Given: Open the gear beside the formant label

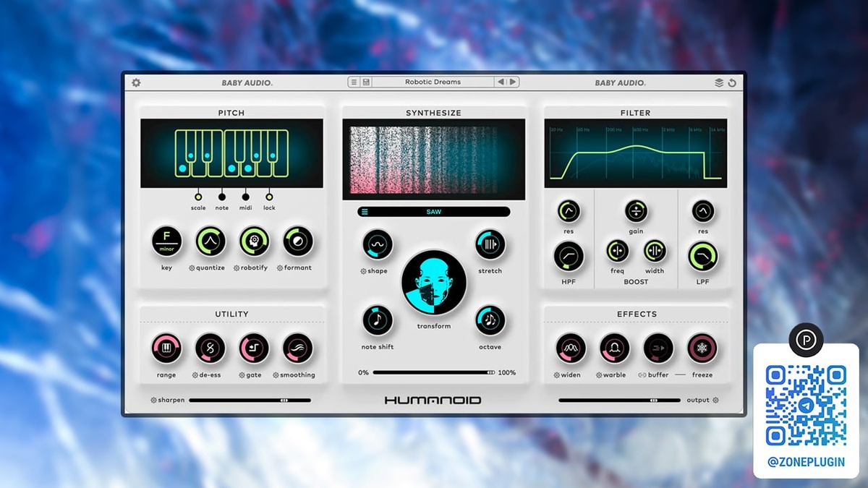Looking at the screenshot, I should click(x=280, y=268).
